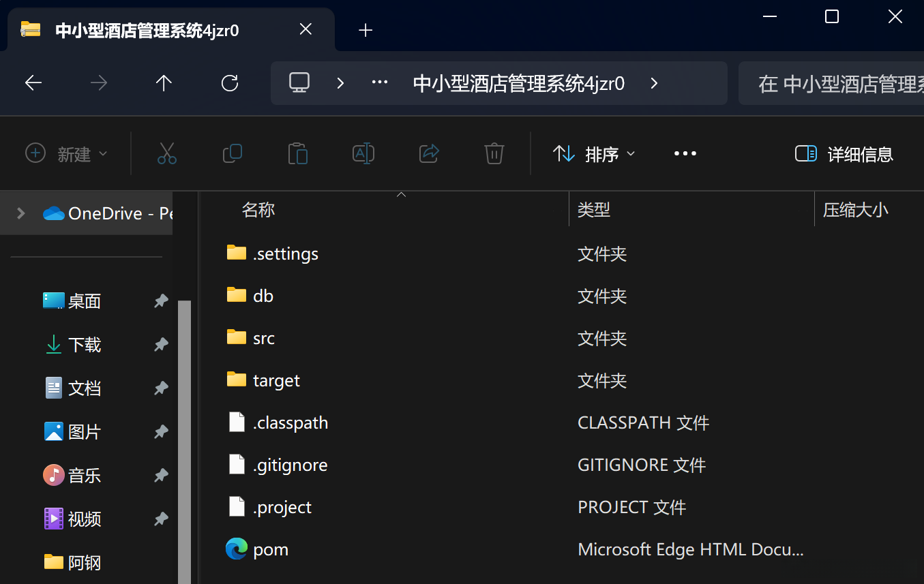This screenshot has width=924, height=584.
Task: Select the db folder name
Action: pos(263,296)
